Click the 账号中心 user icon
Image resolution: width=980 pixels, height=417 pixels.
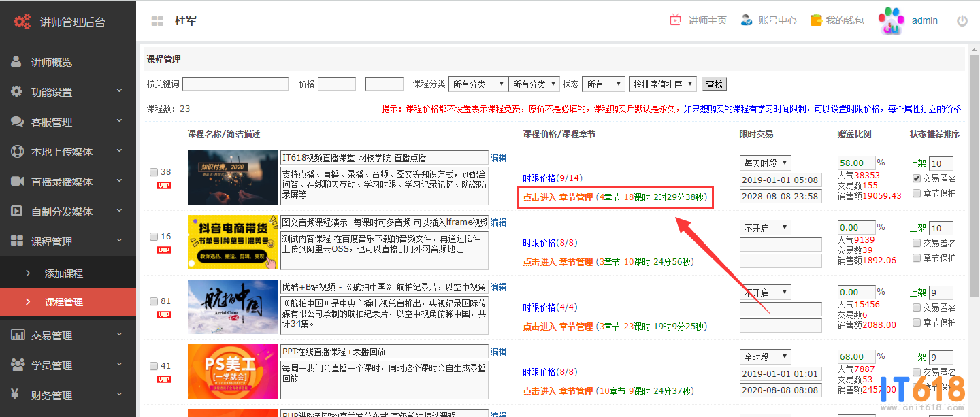click(747, 20)
